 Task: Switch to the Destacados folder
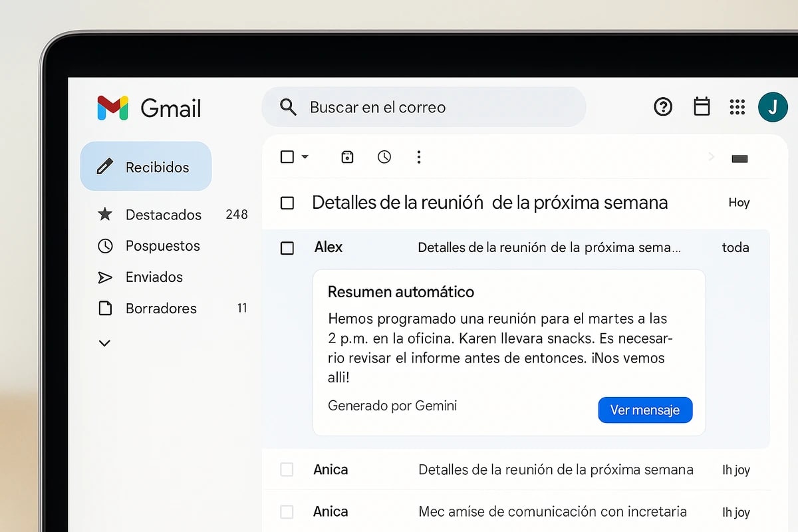pyautogui.click(x=163, y=214)
